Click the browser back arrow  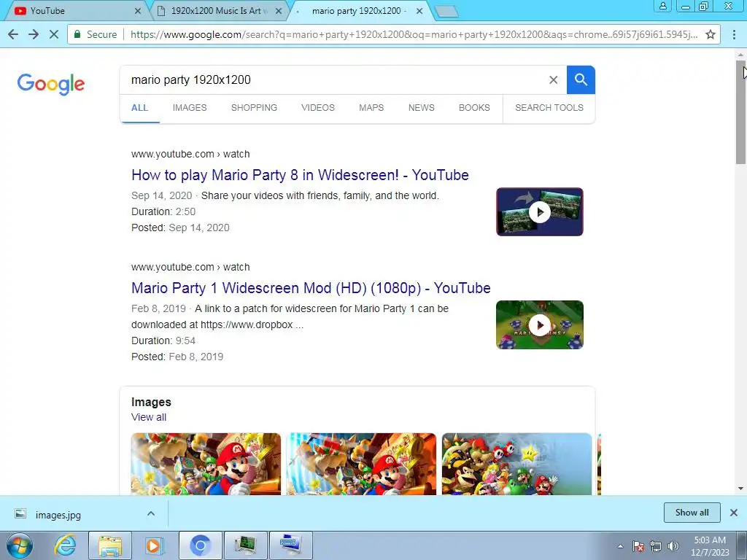pos(13,34)
